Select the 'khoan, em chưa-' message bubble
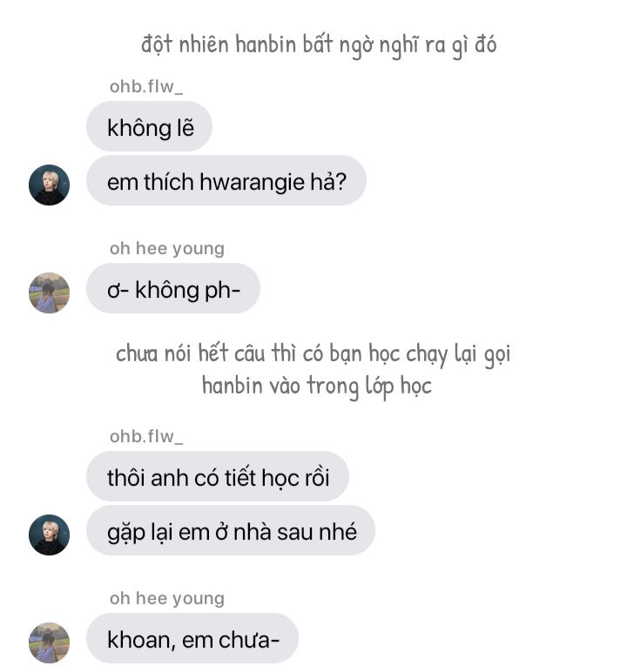This screenshot has width=627, height=672. (x=192, y=639)
